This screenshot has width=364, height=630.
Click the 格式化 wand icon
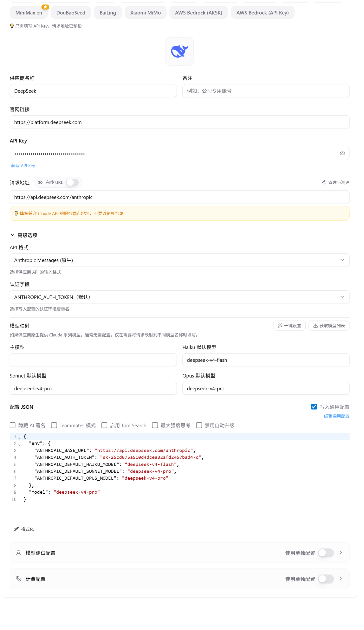click(x=16, y=529)
